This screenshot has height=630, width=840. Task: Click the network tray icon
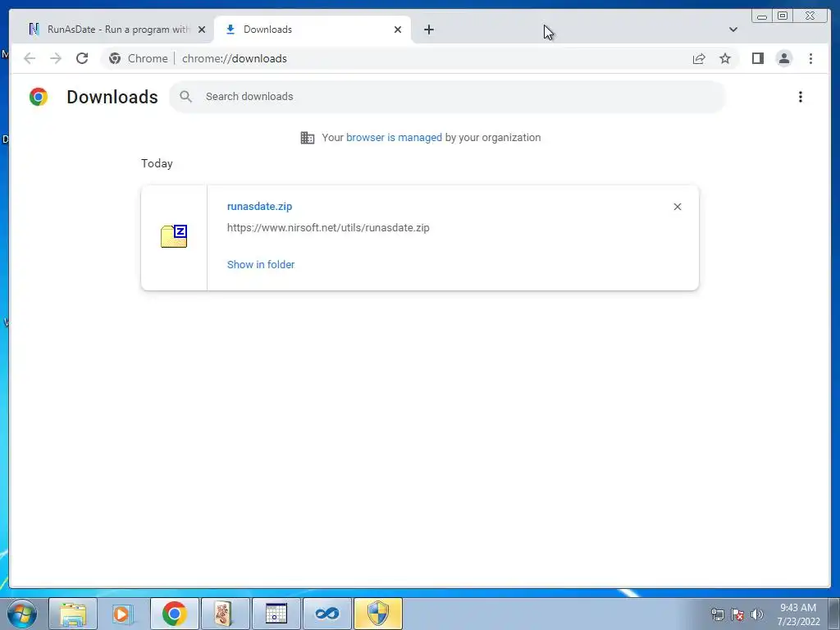click(717, 614)
